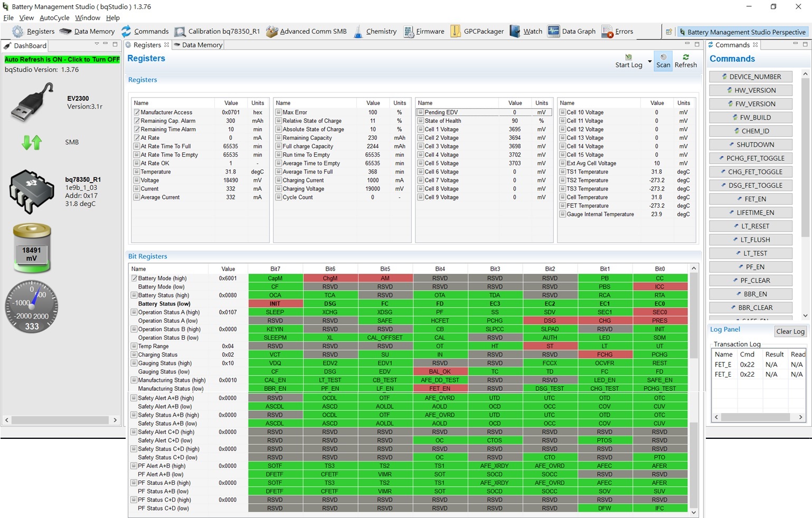812x518 pixels.
Task: Launch the GPCPackager tool
Action: click(477, 32)
